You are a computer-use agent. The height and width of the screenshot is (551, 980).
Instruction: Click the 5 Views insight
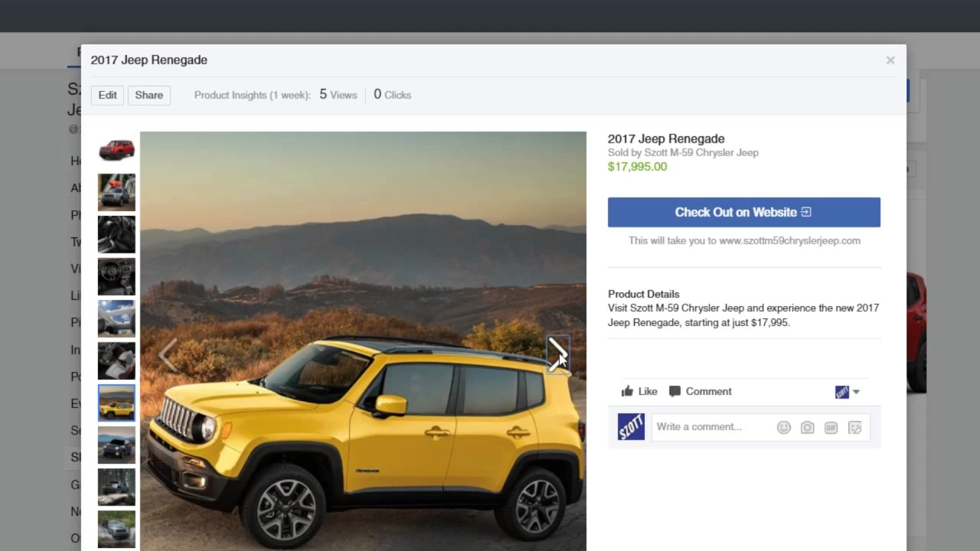point(338,95)
